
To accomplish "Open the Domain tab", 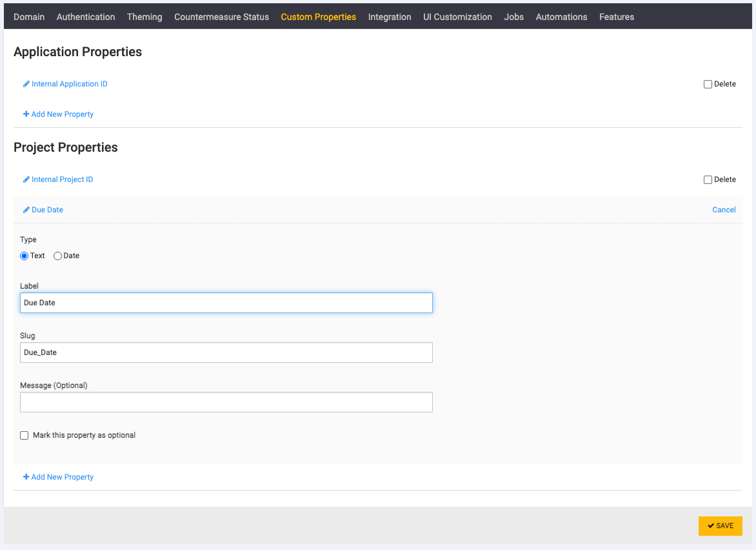I will click(x=29, y=17).
